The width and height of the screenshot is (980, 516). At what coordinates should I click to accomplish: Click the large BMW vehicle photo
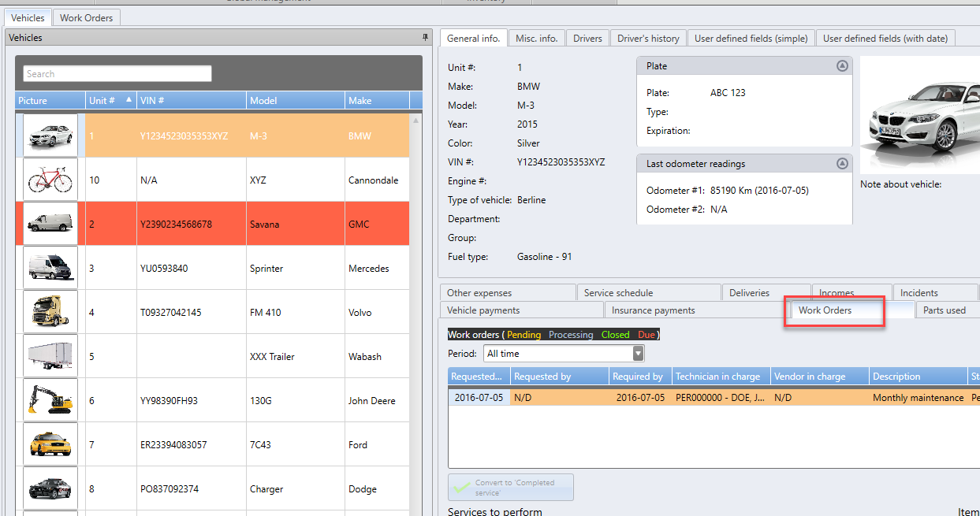920,115
